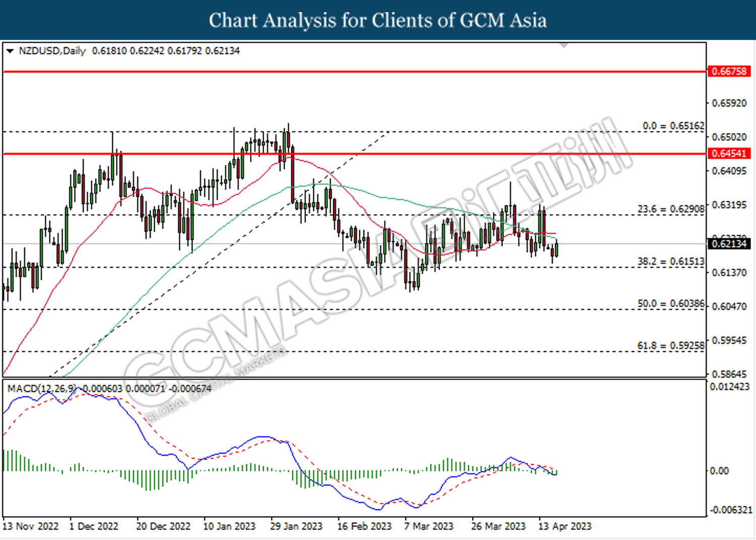Click the NZDUSD,Daily symbol label
The image size is (756, 540).
pos(52,51)
